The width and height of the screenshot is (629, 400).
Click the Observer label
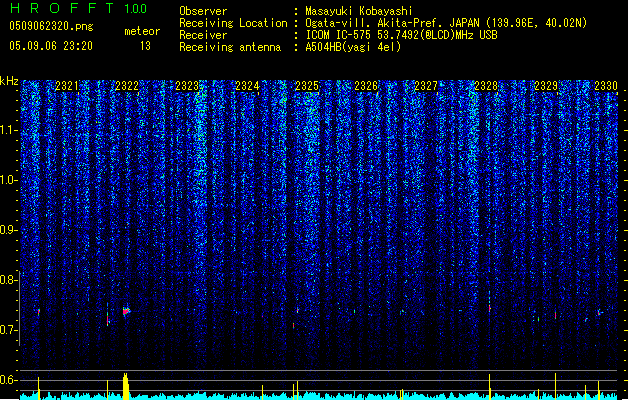click(203, 11)
